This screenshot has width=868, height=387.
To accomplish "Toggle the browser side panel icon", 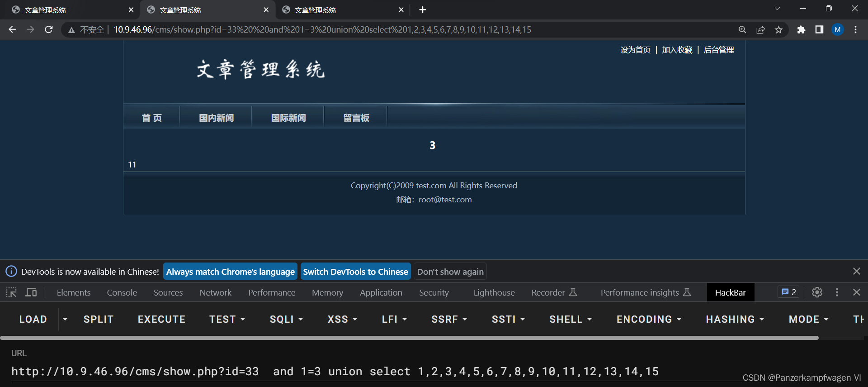I will point(819,30).
